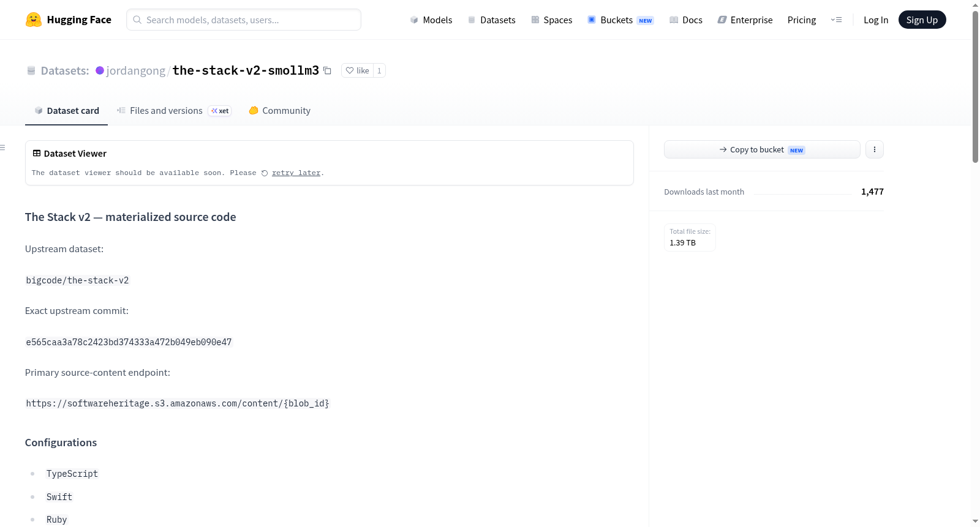
Task: Click the Datasets nav icon
Action: pyautogui.click(x=472, y=20)
